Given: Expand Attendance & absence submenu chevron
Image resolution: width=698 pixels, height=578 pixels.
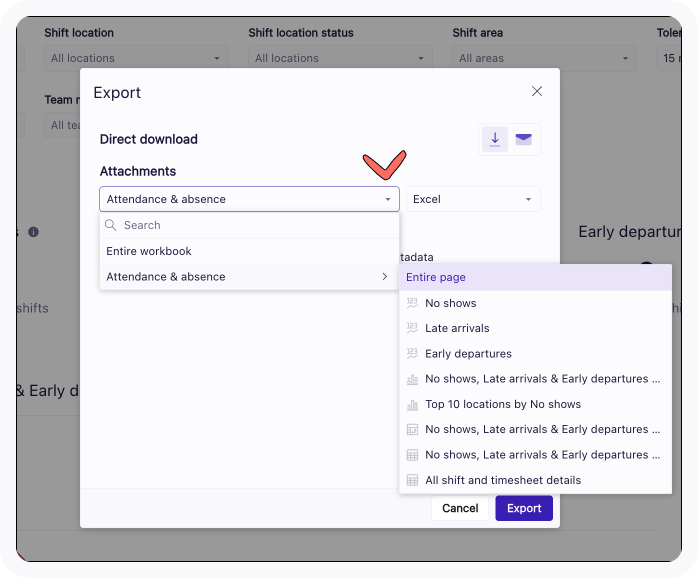Looking at the screenshot, I should [x=385, y=277].
